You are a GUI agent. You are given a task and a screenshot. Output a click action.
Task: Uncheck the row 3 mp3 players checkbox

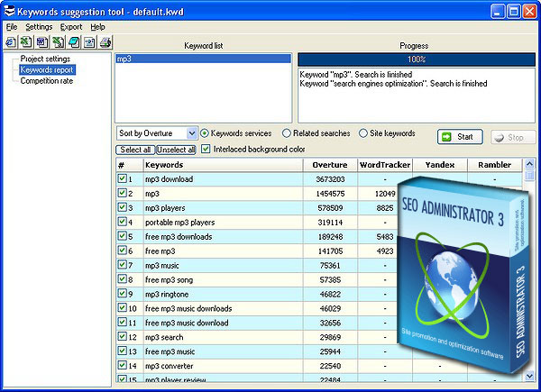(x=122, y=207)
